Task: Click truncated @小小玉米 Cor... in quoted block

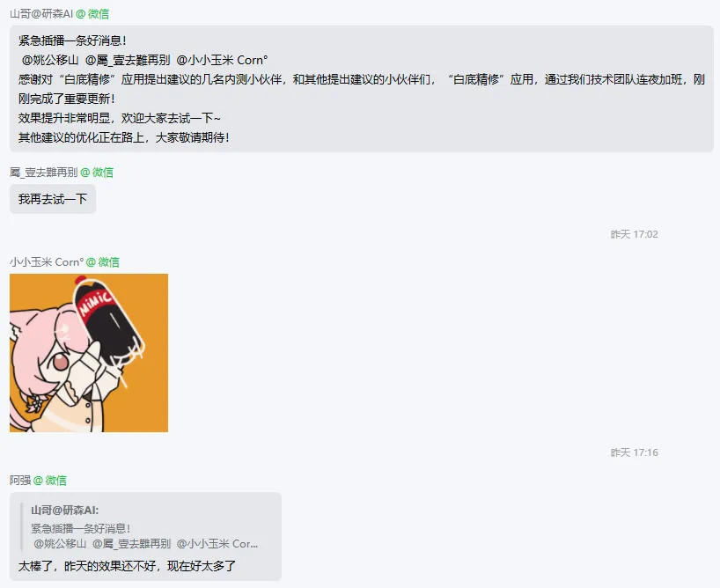Action: 217,544
